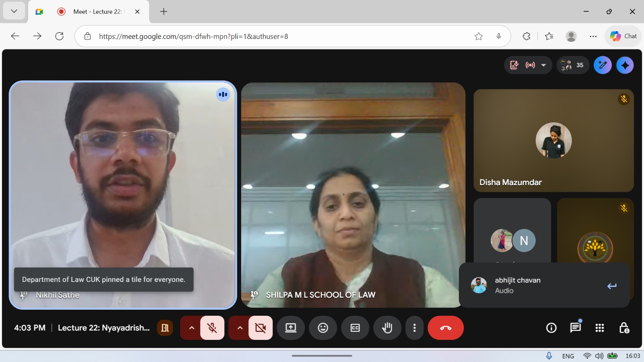Leave the call with the red button
644x362 pixels.
pos(446,328)
